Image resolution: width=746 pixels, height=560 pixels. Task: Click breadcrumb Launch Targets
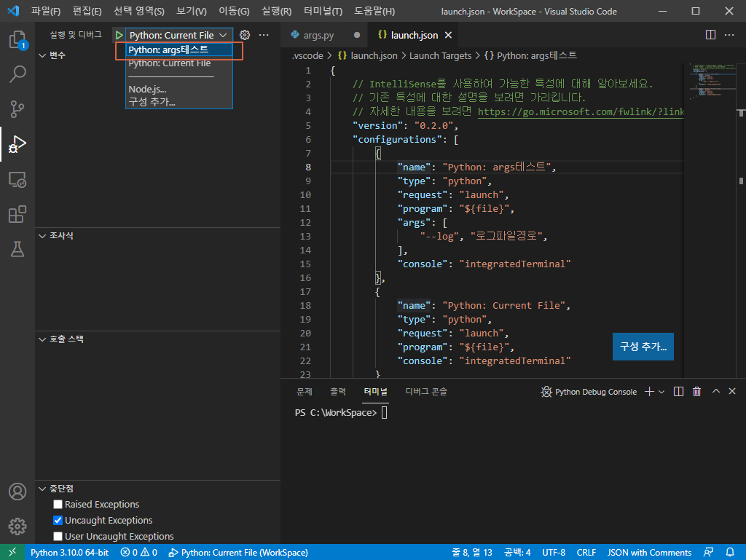click(x=440, y=55)
